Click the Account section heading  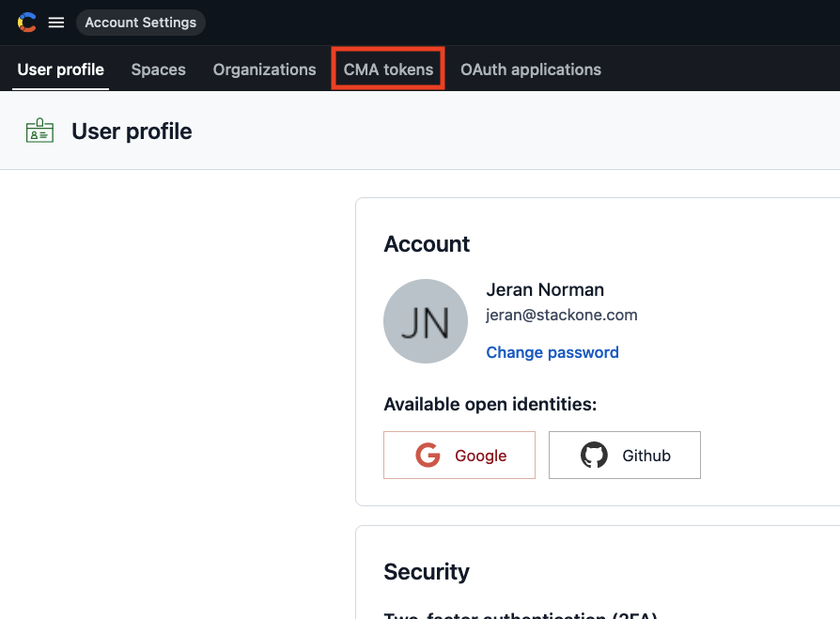pyautogui.click(x=427, y=244)
